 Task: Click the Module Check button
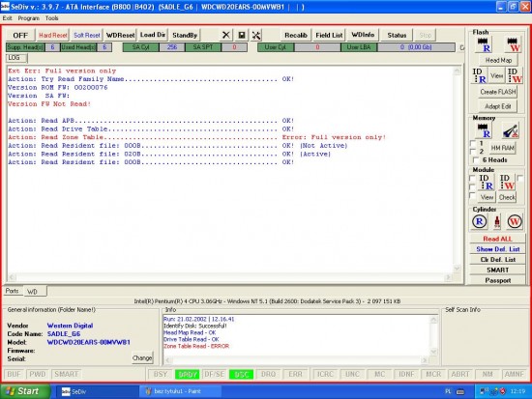tap(507, 197)
